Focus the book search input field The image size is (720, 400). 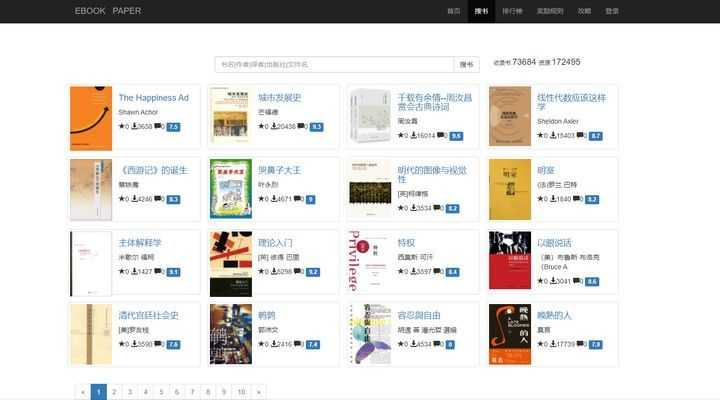coord(334,64)
